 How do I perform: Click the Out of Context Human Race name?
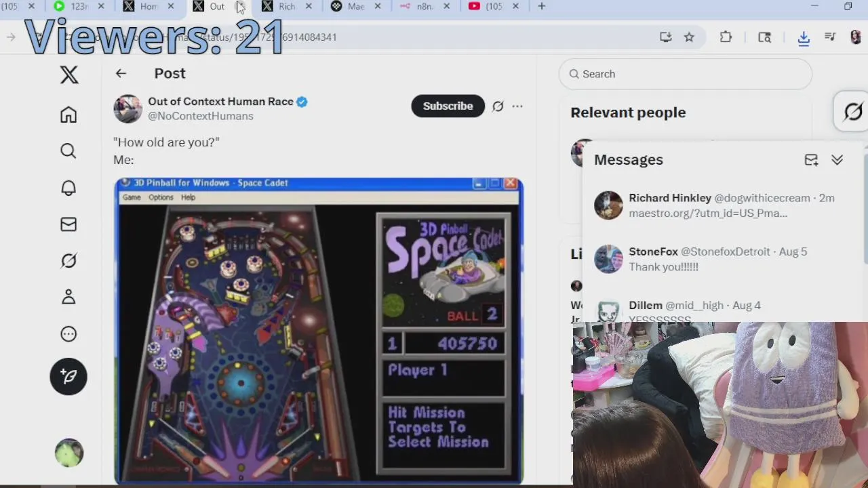(x=220, y=102)
